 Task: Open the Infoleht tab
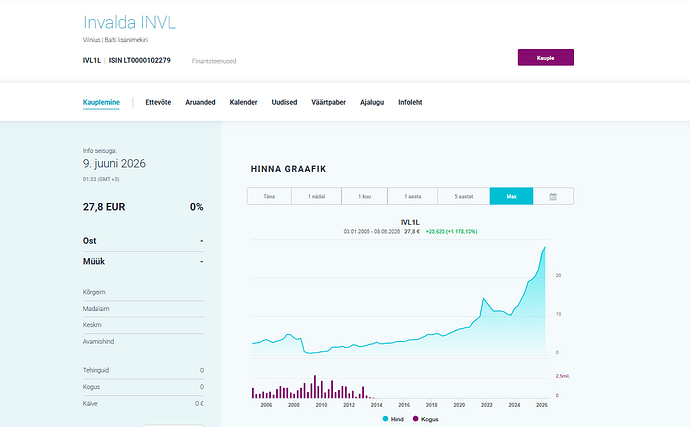pos(410,102)
